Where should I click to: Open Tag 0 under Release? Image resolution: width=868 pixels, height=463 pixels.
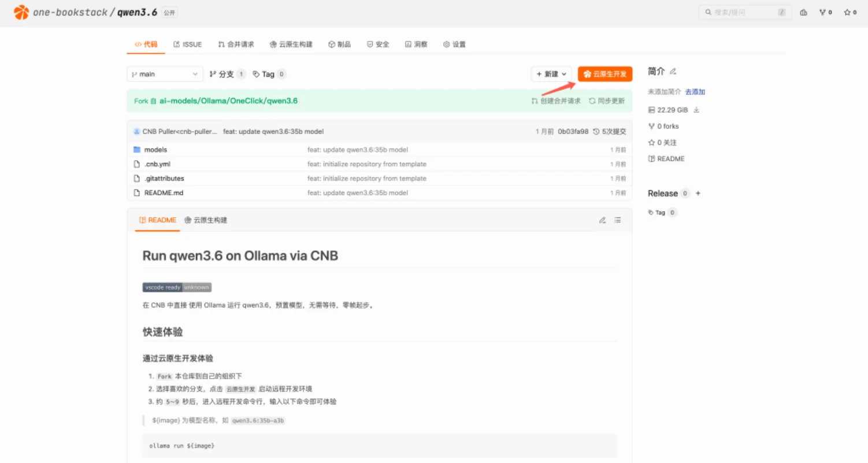(662, 213)
